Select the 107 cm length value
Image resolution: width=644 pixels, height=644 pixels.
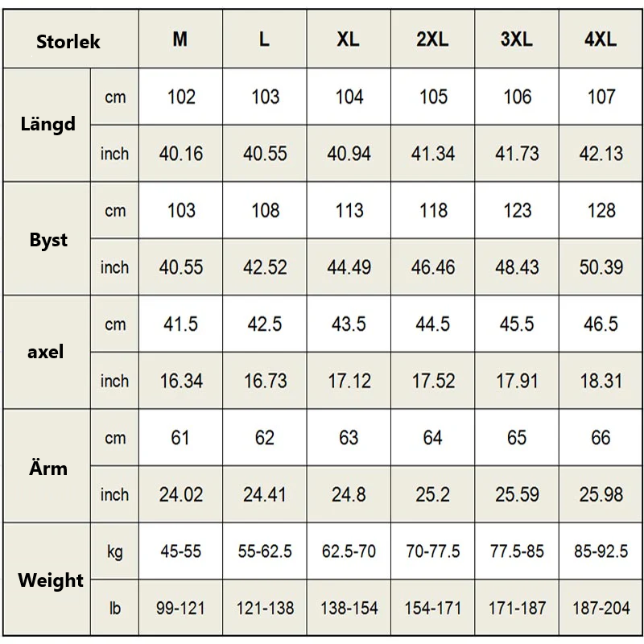coord(601,97)
